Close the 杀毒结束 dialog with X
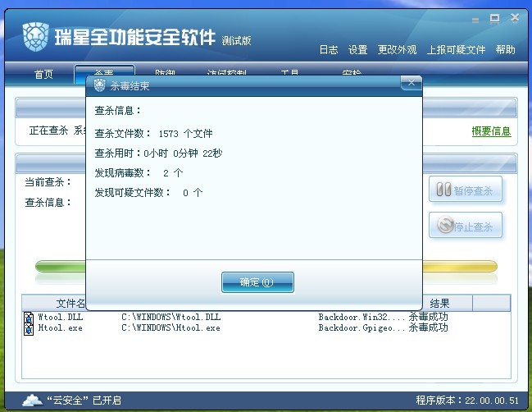 click(x=412, y=83)
